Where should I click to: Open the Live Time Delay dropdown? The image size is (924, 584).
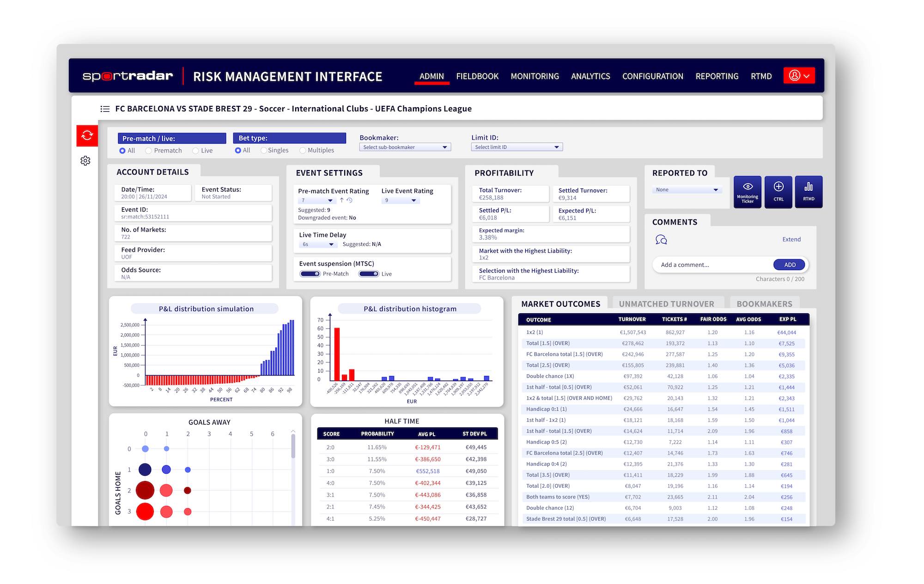click(317, 244)
